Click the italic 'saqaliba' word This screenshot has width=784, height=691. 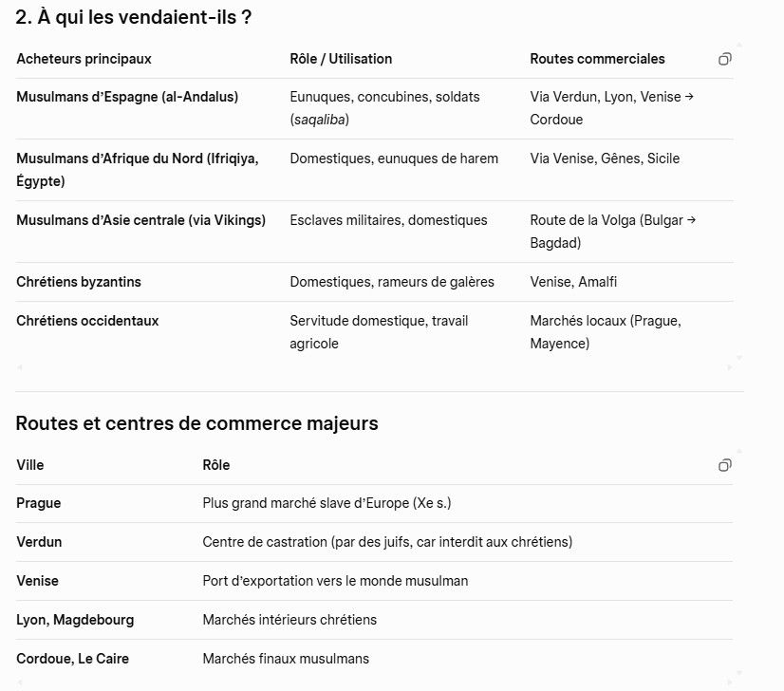[x=320, y=120]
